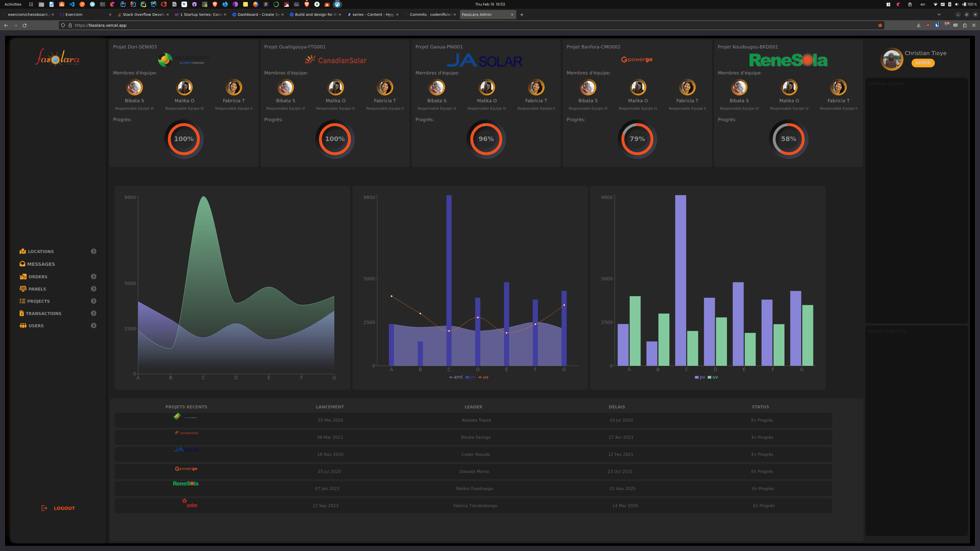The height and width of the screenshot is (551, 980).
Task: Click the Logout arrow icon
Action: tap(44, 508)
